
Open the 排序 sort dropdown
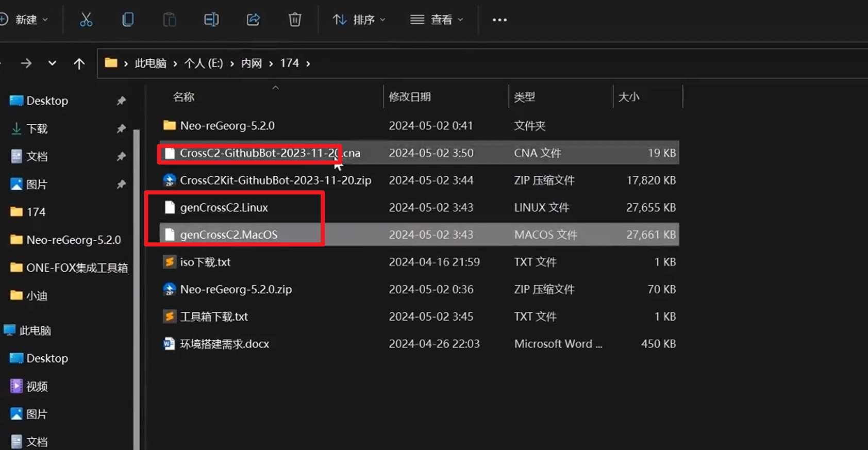pos(359,20)
